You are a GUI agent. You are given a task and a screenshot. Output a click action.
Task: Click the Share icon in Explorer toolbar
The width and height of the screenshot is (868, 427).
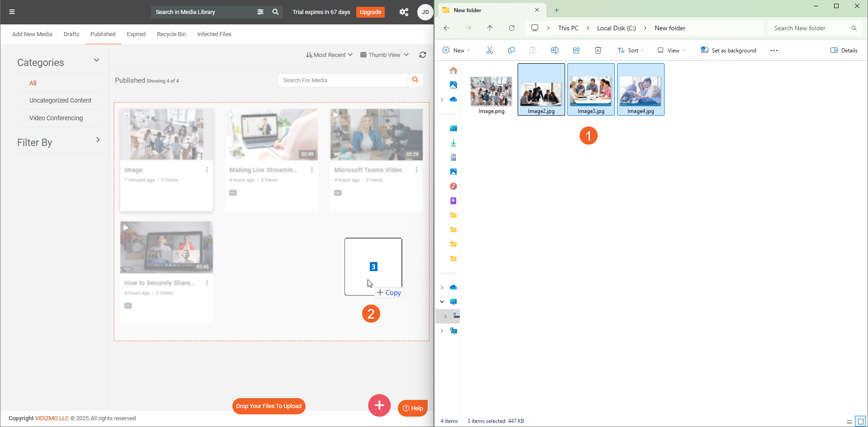576,50
